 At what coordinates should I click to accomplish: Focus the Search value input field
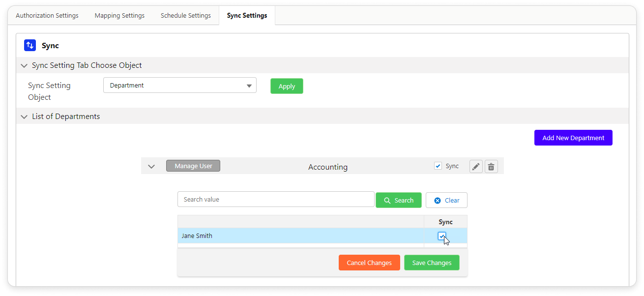pyautogui.click(x=275, y=200)
